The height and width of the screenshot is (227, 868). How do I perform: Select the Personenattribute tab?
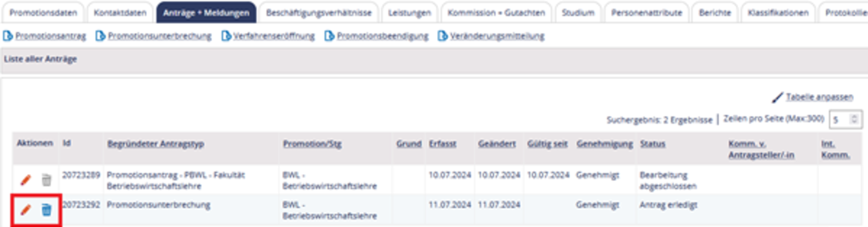point(646,13)
